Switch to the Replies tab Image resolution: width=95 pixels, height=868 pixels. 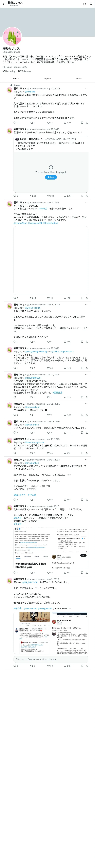47,79
